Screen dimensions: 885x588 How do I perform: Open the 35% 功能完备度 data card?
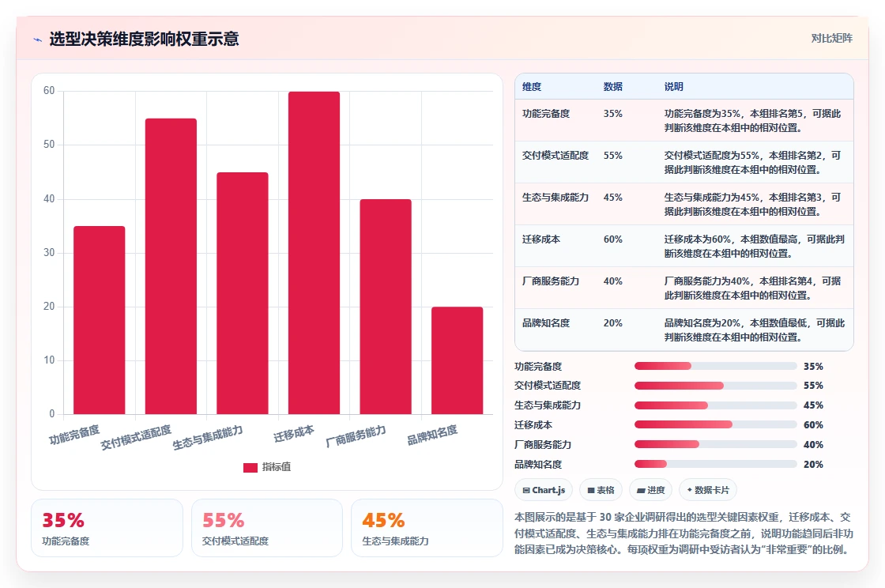pyautogui.click(x=107, y=528)
